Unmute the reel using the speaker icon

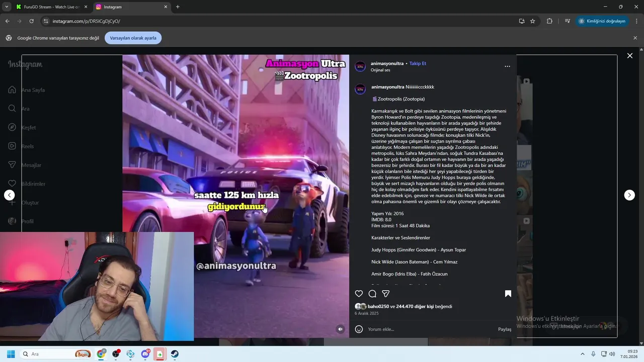pos(340,329)
